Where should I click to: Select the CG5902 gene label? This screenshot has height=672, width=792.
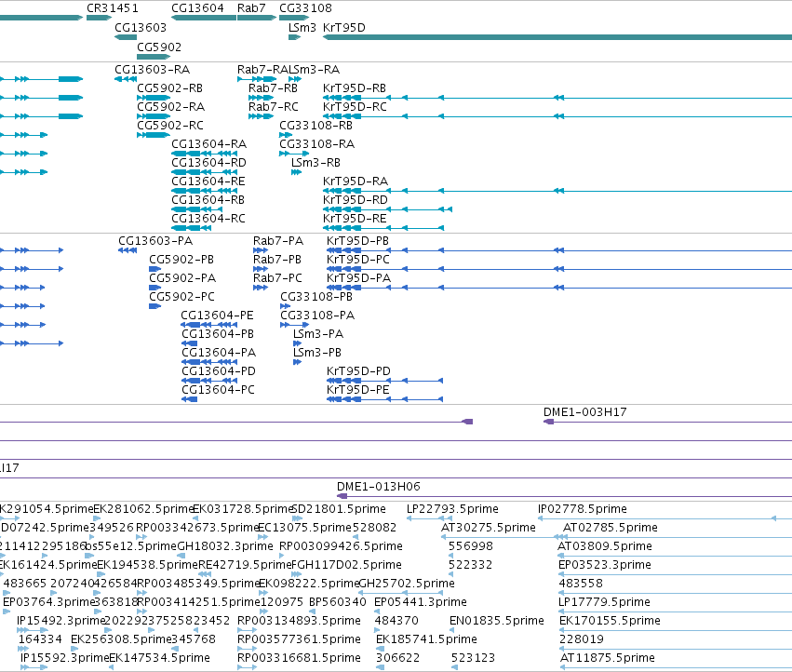click(159, 47)
